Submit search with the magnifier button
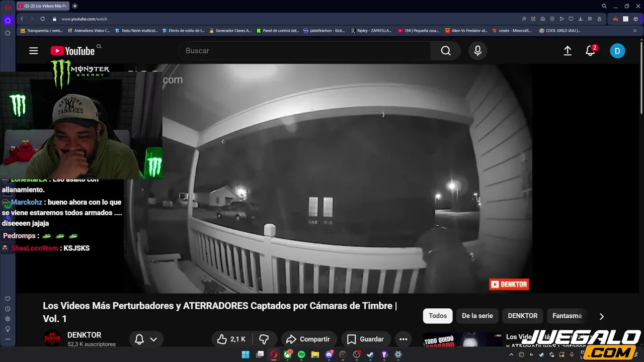The height and width of the screenshot is (362, 644). [x=446, y=51]
